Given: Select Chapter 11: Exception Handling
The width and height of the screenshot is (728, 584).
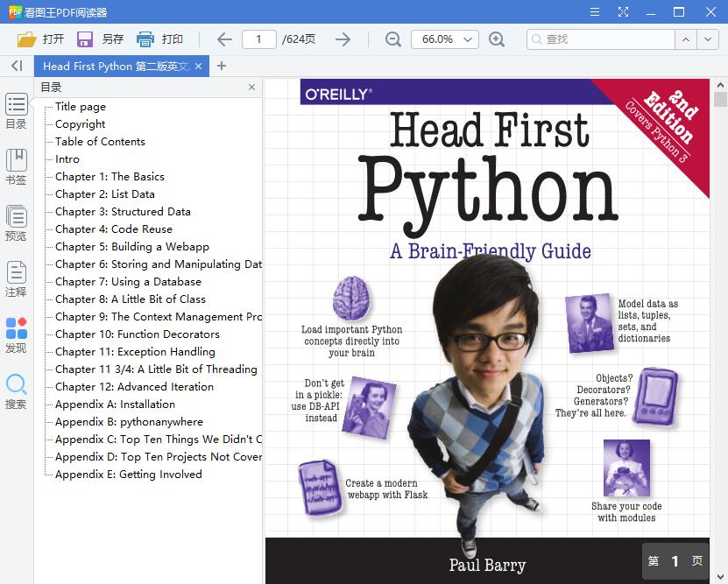Looking at the screenshot, I should (135, 352).
